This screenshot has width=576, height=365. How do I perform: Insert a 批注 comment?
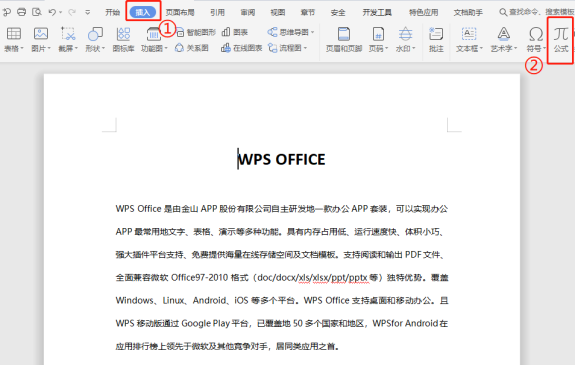click(x=436, y=39)
